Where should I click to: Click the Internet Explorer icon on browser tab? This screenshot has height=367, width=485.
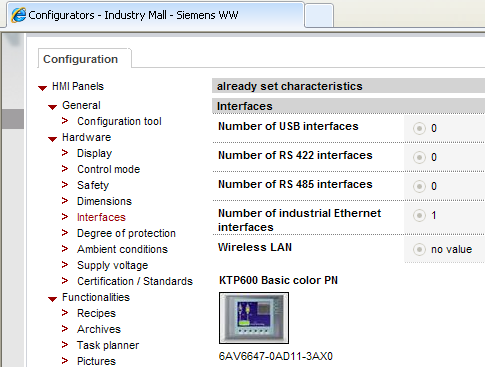[19, 15]
